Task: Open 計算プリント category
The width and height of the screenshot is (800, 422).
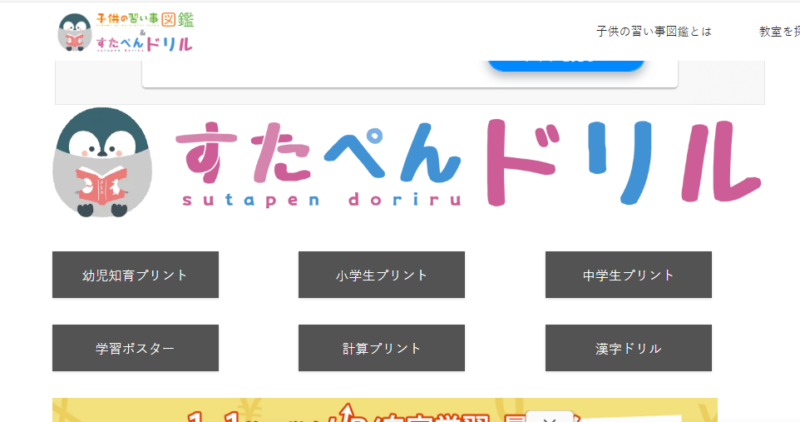Action: [382, 348]
